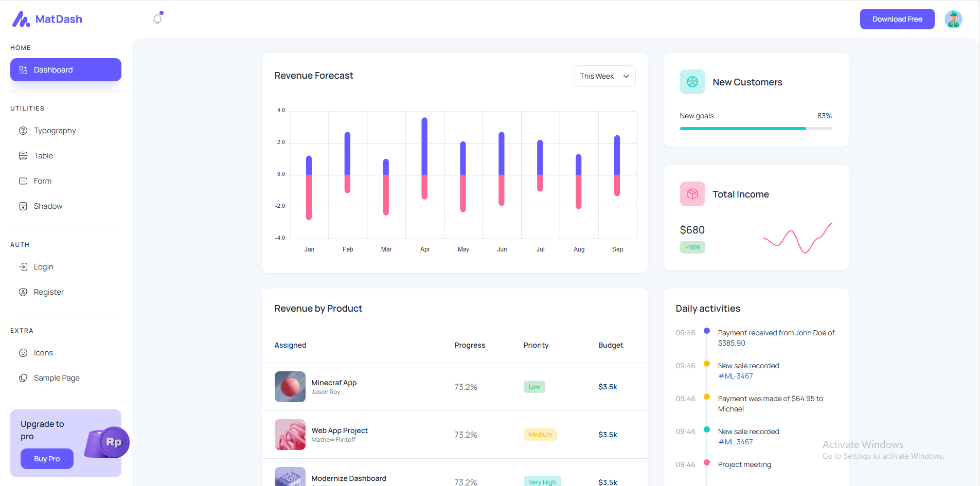Click the MatDash logo
The width and height of the screenshot is (980, 486).
click(47, 19)
